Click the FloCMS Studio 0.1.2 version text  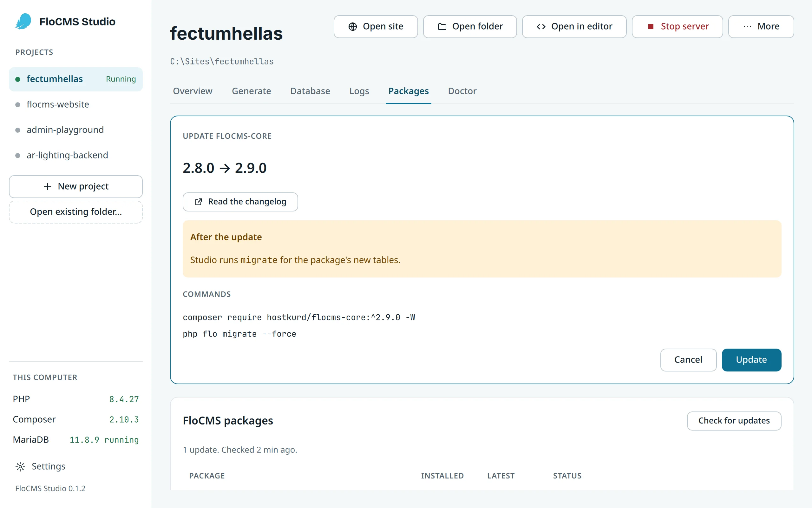(50, 489)
